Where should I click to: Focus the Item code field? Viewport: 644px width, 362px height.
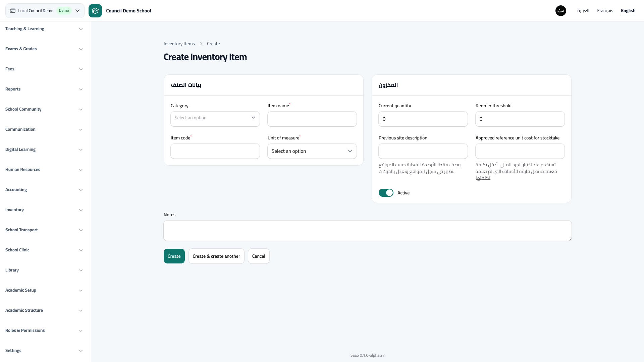[215, 151]
